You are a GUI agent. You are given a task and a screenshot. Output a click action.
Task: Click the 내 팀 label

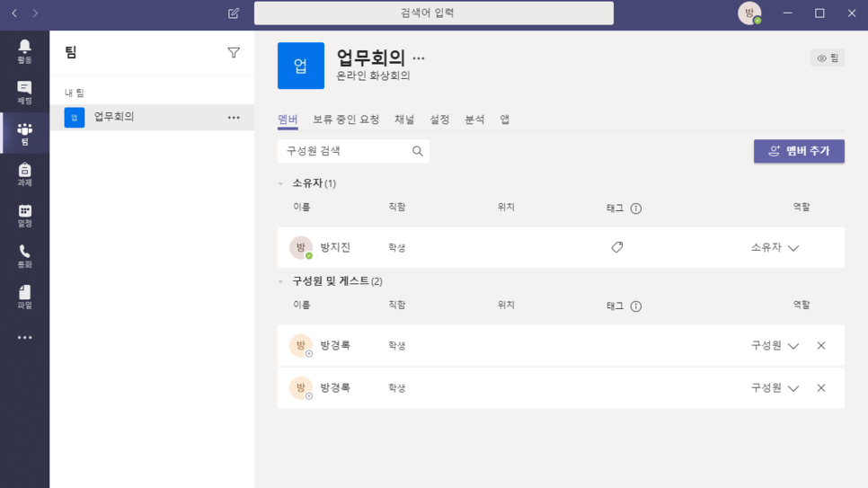(x=75, y=93)
